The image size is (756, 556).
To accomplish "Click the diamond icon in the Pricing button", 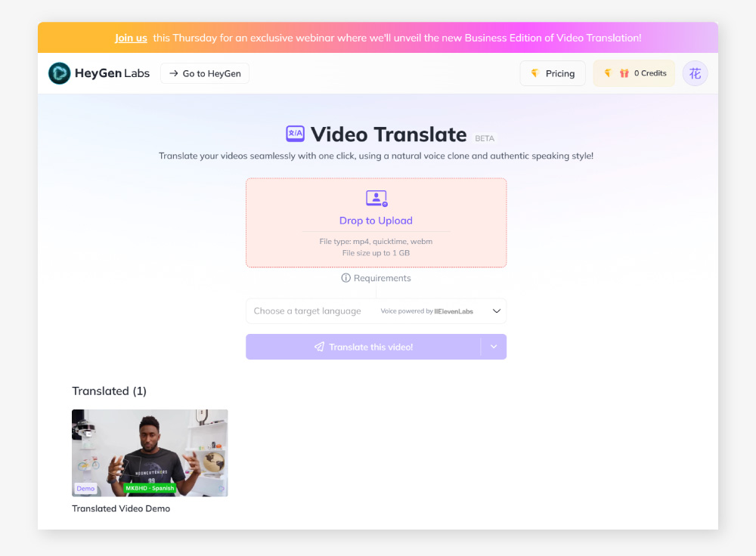I will (x=535, y=73).
